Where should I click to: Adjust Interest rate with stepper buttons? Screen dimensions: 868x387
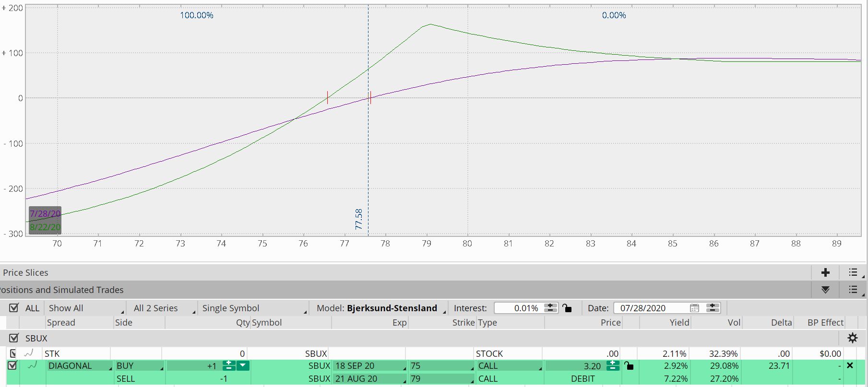click(550, 308)
